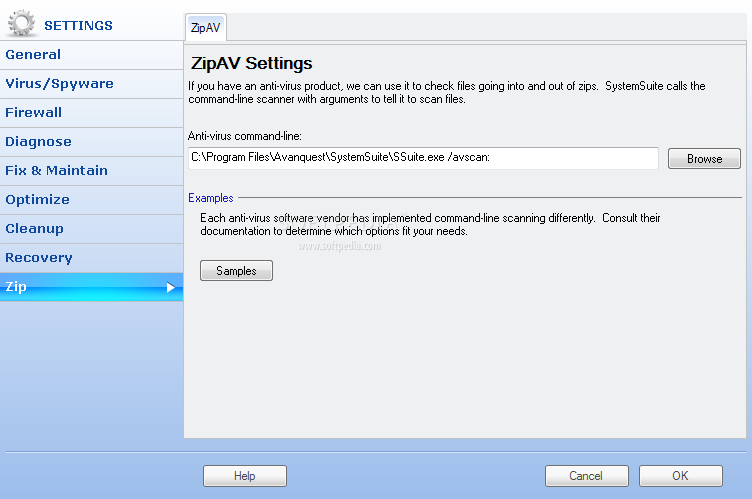752x499 pixels.
Task: Switch to the Recovery settings category
Action: 91,258
